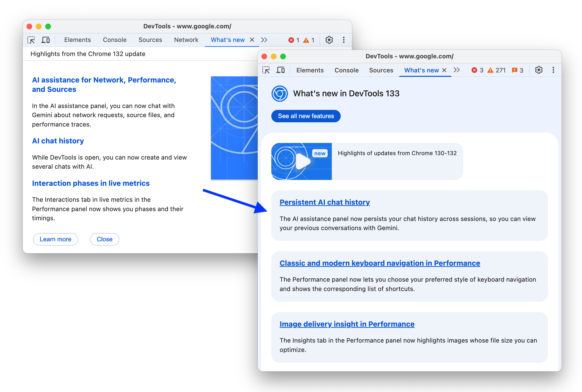Click the 'Close' button in Chrome 132 panel

[x=104, y=239]
